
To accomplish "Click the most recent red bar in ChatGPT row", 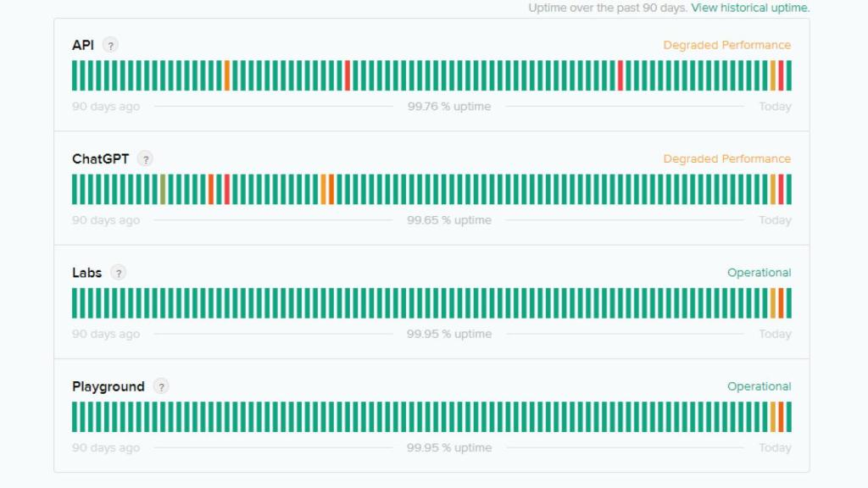I will pyautogui.click(x=781, y=190).
